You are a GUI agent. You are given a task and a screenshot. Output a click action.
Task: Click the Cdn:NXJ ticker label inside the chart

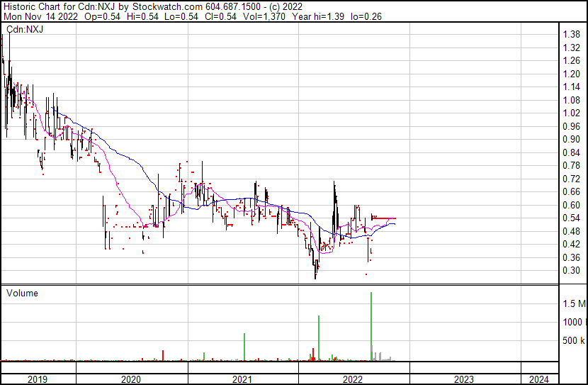(26, 29)
